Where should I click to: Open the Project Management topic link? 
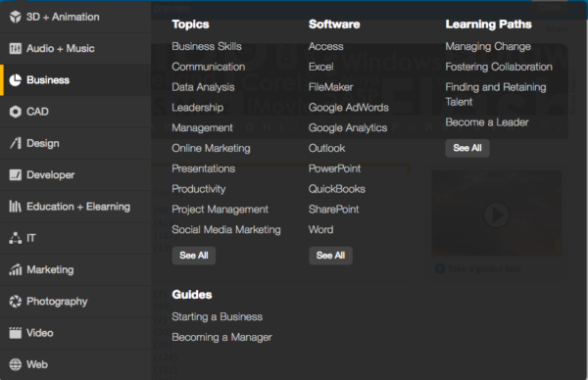coord(220,210)
